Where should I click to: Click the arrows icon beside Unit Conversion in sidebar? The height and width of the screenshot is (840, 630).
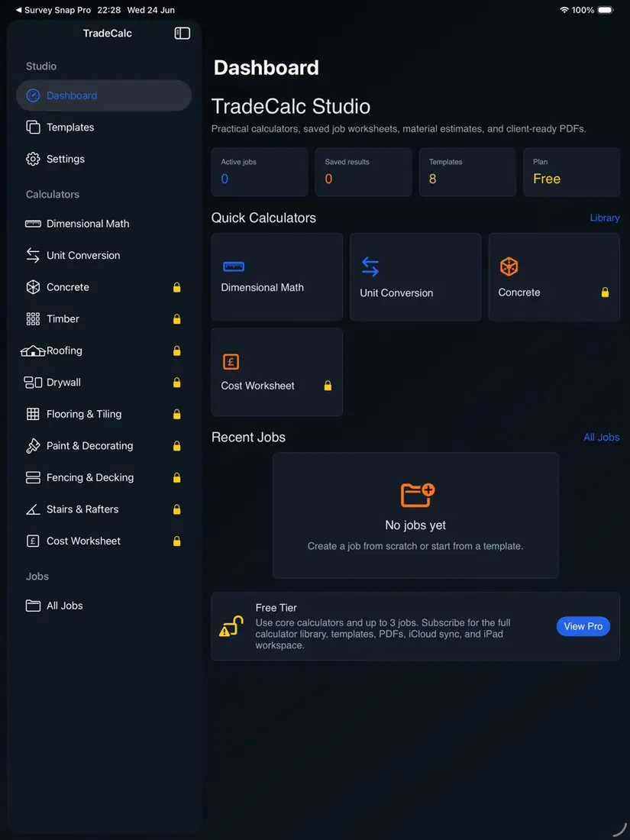[x=33, y=256]
